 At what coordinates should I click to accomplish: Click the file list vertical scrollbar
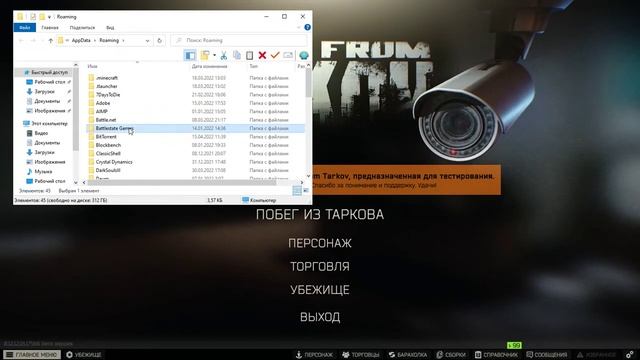point(308,84)
